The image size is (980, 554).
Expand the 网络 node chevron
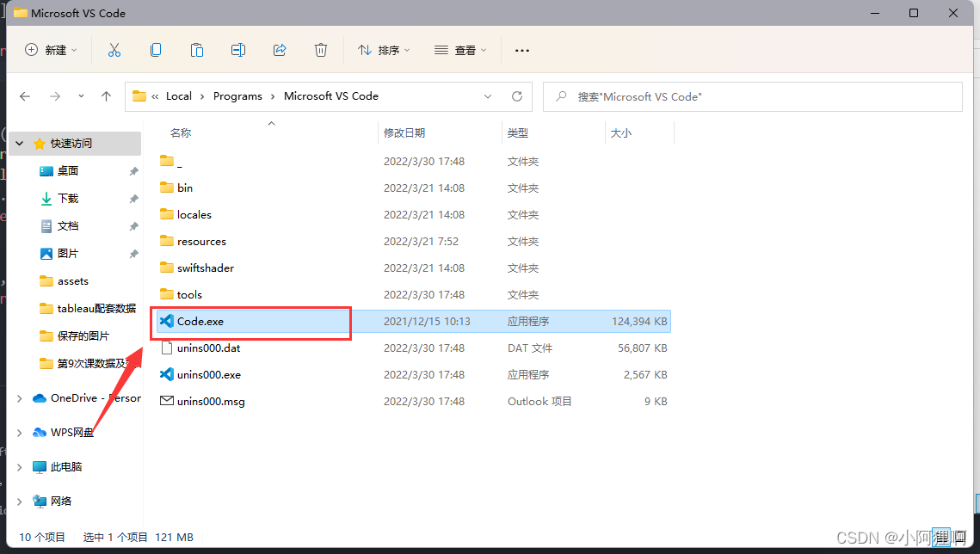click(x=20, y=502)
